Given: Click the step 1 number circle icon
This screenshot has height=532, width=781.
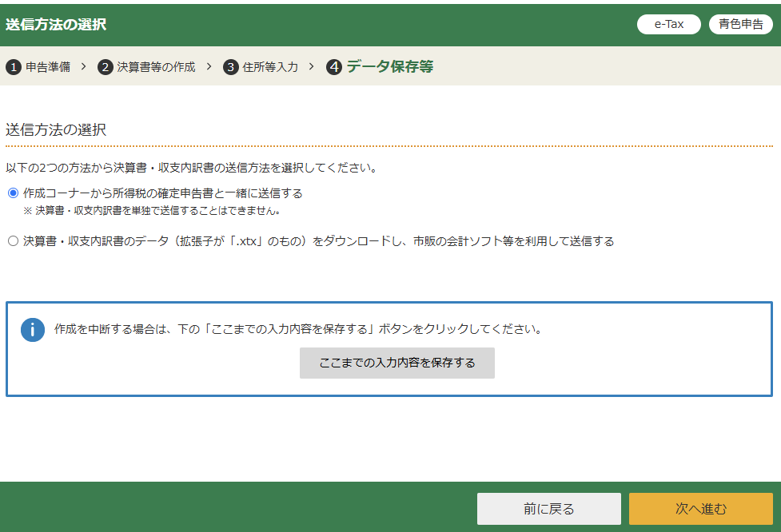Looking at the screenshot, I should 14,67.
